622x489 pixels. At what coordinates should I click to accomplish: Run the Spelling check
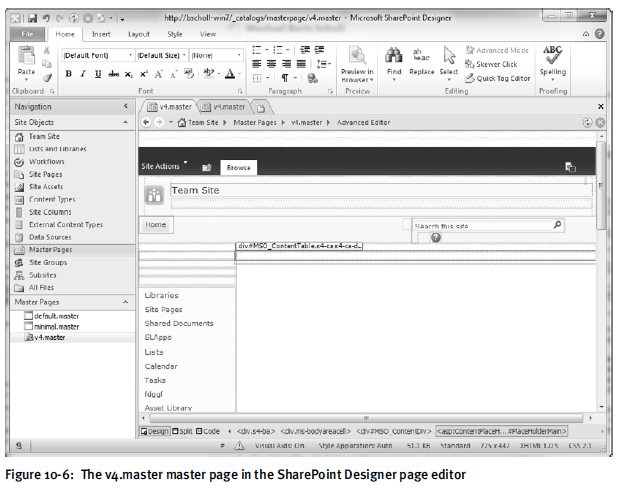pos(553,61)
